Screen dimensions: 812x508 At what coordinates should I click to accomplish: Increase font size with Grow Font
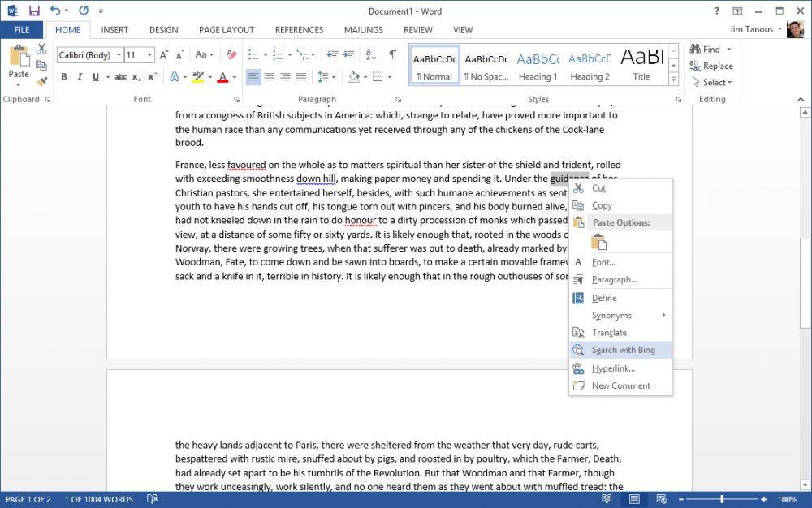164,55
